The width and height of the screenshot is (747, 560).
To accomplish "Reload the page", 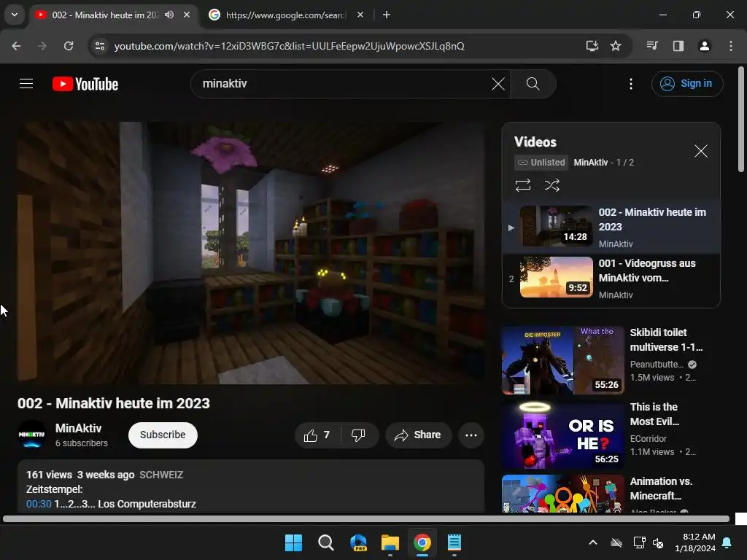I will pos(69,46).
